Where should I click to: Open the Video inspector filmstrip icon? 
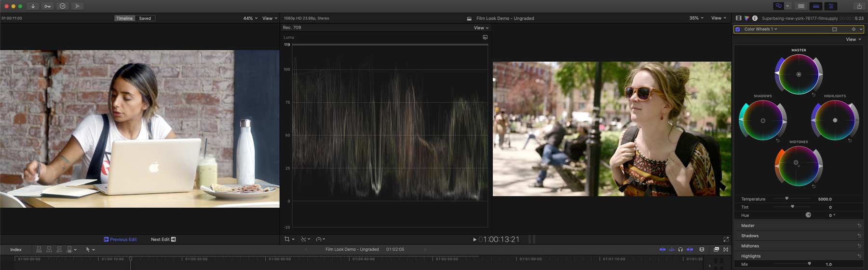[738, 18]
